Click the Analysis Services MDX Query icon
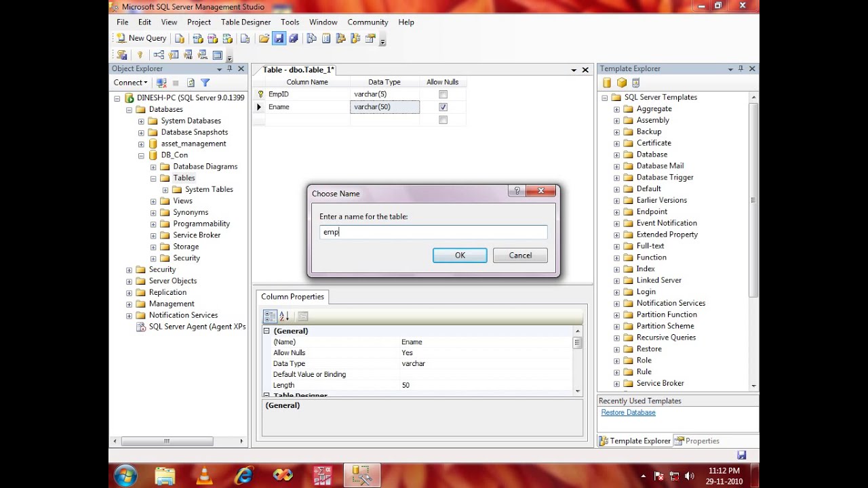The image size is (868, 488). pyautogui.click(x=197, y=39)
